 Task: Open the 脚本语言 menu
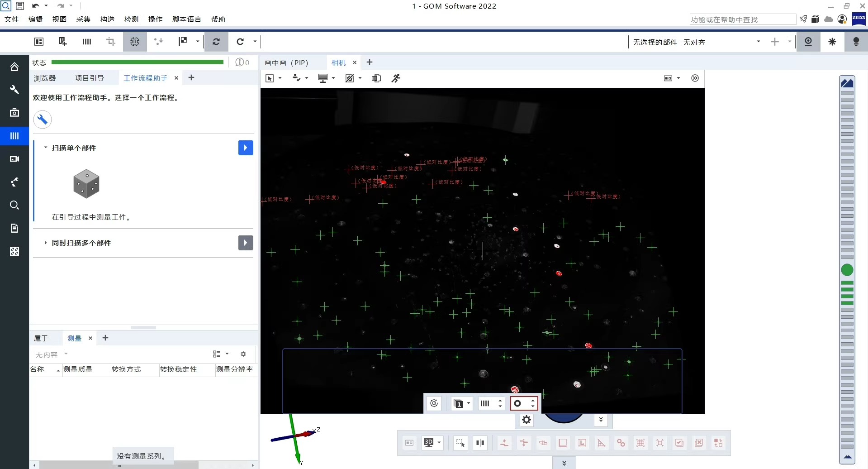pyautogui.click(x=186, y=19)
